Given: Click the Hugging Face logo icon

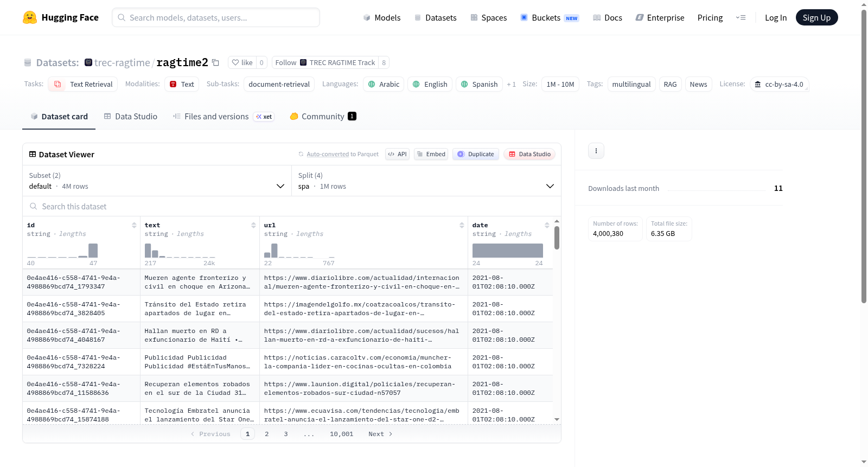Looking at the screenshot, I should 30,17.
